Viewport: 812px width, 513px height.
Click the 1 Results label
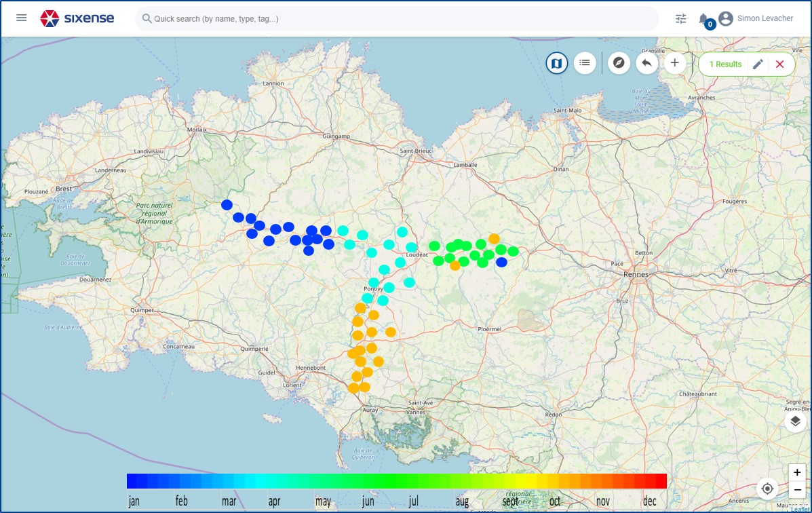click(x=725, y=64)
